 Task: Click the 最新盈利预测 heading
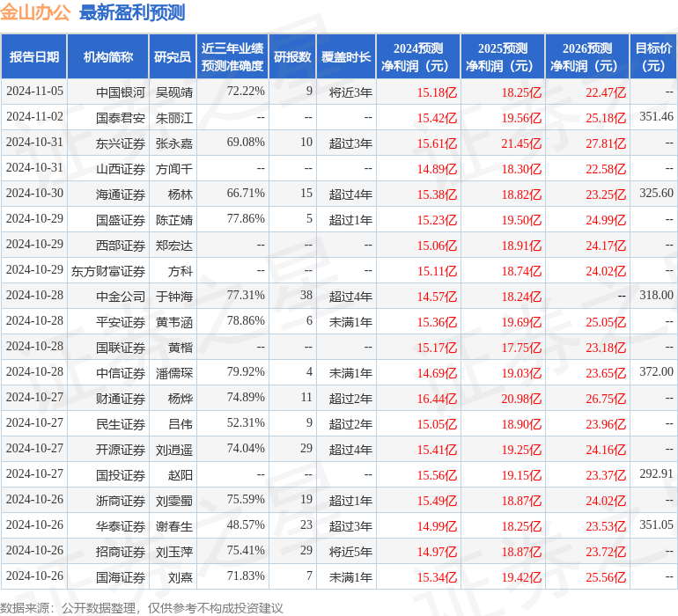[x=132, y=12]
